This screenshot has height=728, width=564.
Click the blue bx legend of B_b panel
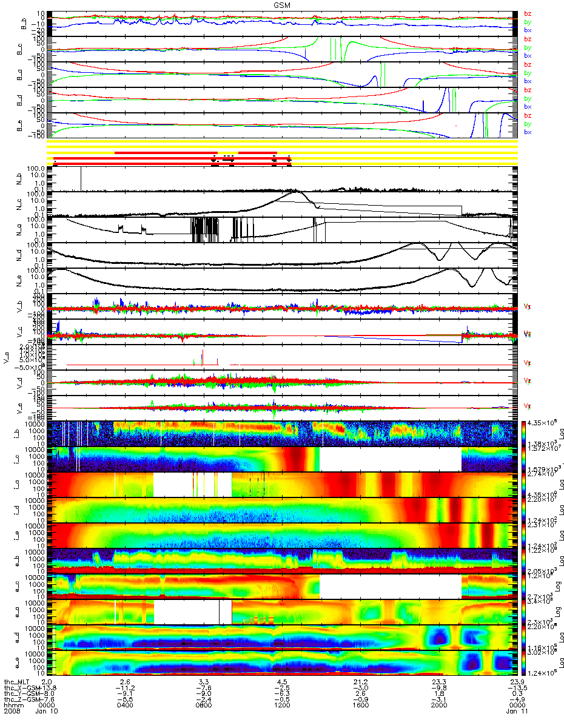click(528, 30)
